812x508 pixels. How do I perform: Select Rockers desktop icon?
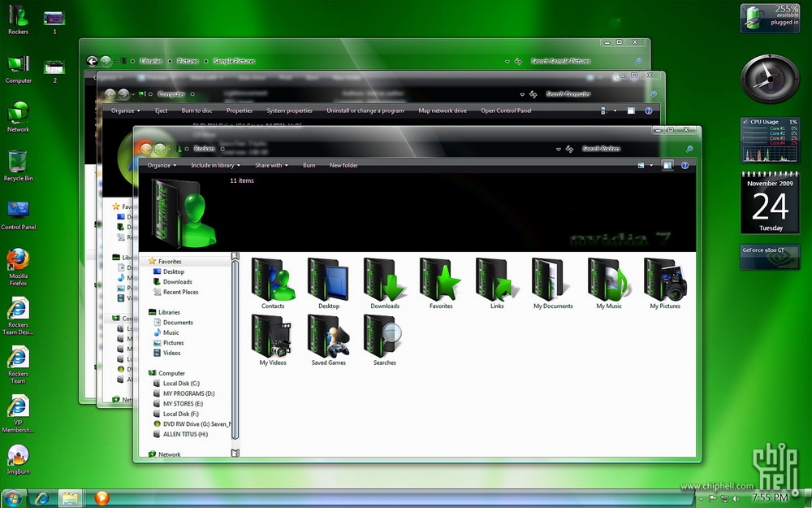18,20
